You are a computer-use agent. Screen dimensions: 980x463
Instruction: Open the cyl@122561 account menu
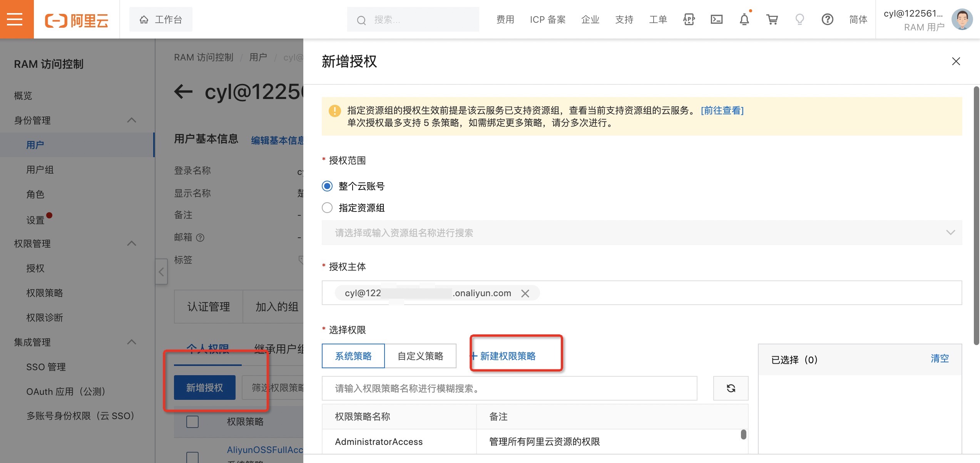913,19
